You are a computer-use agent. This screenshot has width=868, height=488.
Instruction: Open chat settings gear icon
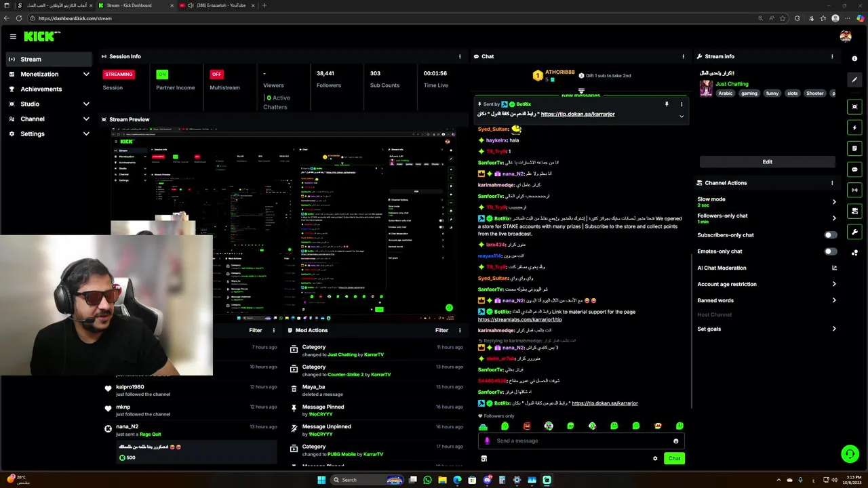(x=655, y=458)
